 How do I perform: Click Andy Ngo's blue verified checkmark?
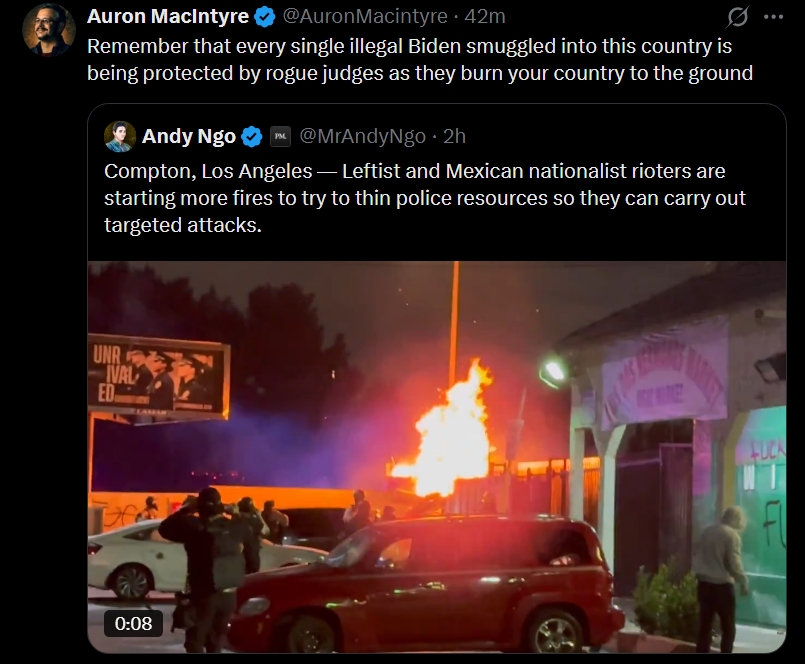[252, 137]
